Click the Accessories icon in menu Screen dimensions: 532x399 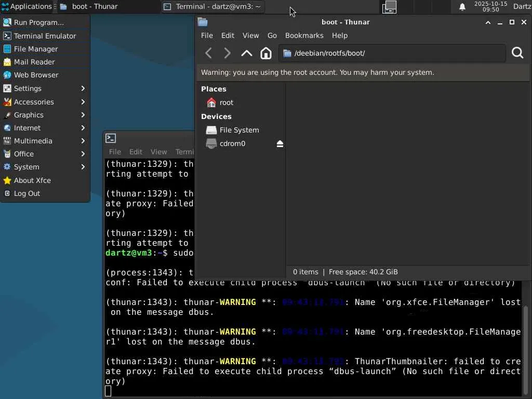[7, 102]
